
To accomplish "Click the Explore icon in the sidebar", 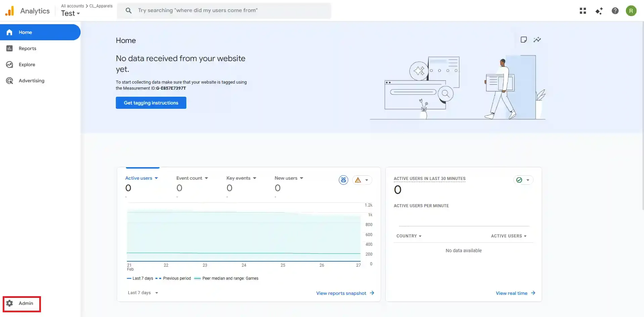I will [x=9, y=64].
